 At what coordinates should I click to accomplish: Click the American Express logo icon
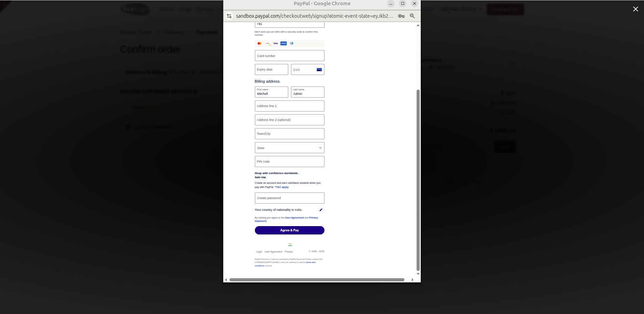pyautogui.click(x=283, y=43)
